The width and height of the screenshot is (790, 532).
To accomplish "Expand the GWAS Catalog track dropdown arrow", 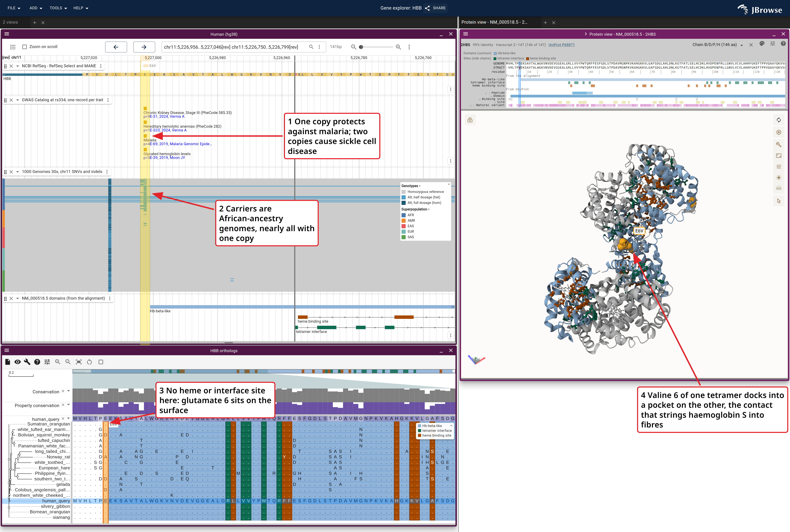I will [x=18, y=100].
